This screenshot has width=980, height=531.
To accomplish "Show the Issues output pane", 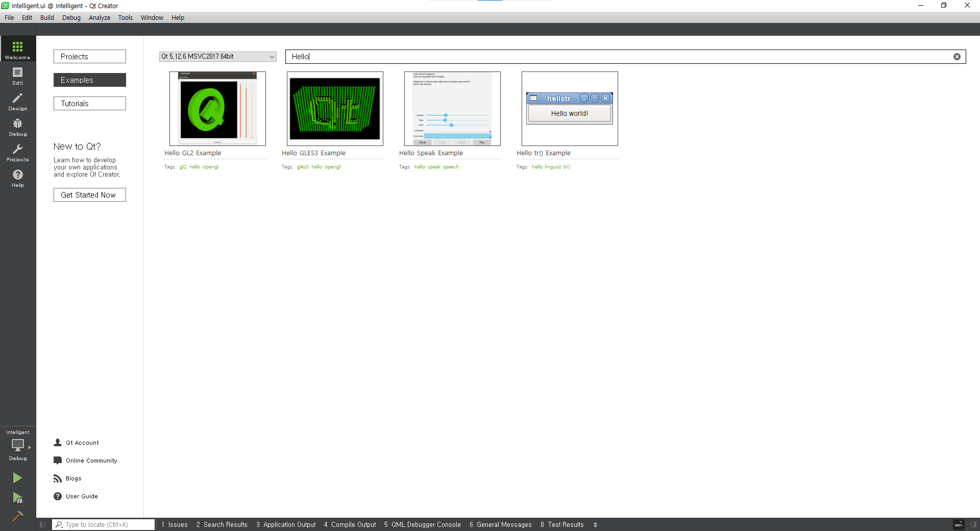I will [175, 524].
